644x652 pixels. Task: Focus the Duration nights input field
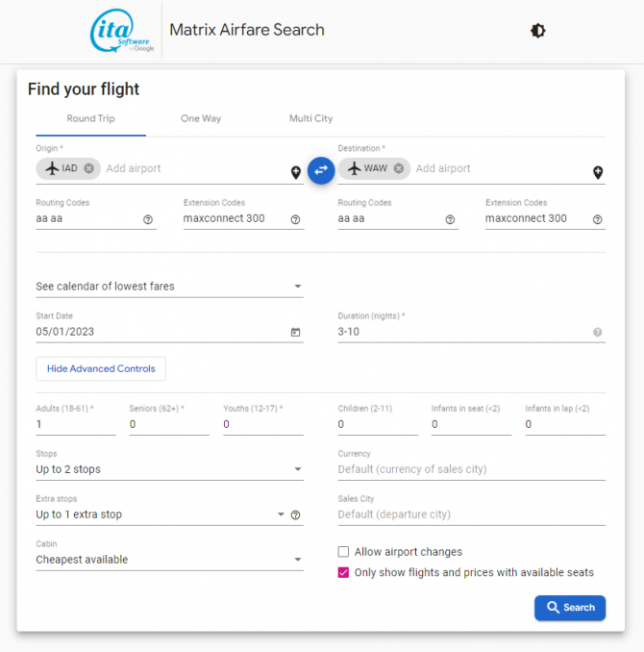pyautogui.click(x=463, y=332)
